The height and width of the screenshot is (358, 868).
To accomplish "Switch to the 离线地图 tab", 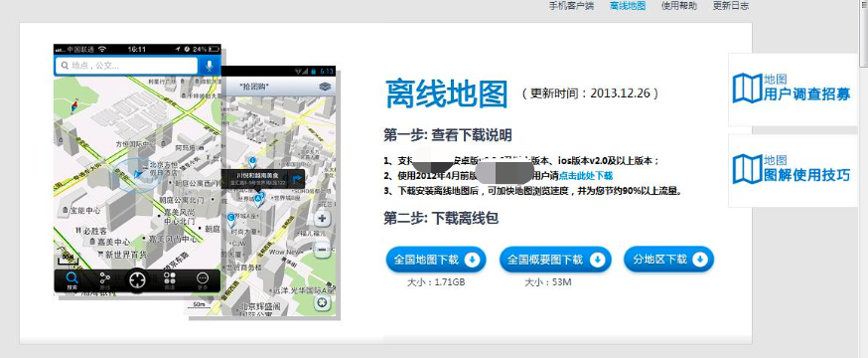I will [628, 6].
